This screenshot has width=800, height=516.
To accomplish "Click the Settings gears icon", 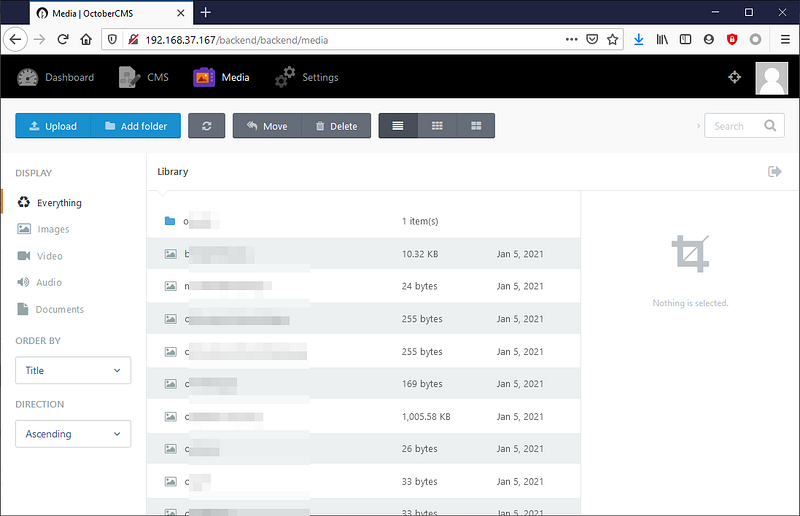I will click(285, 77).
